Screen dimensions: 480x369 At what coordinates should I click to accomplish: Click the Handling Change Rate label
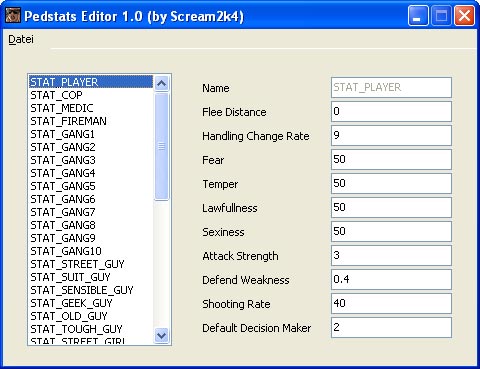[256, 136]
